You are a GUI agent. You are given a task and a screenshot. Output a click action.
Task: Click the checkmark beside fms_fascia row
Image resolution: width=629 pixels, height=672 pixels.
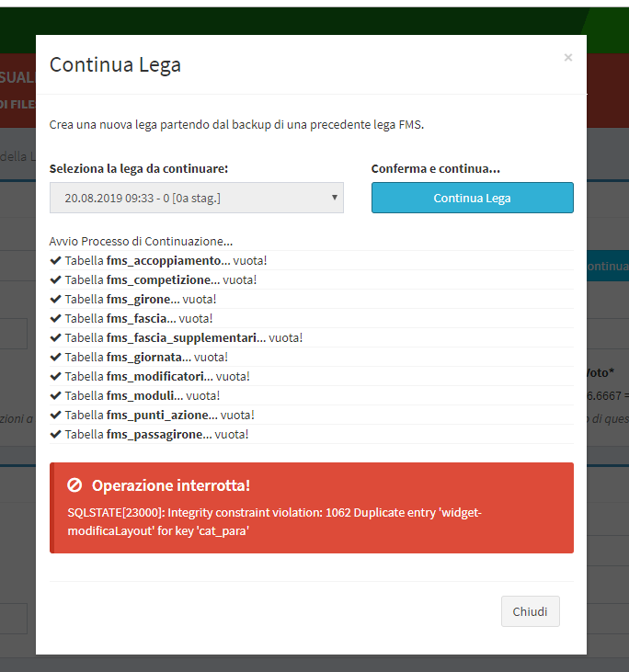56,319
